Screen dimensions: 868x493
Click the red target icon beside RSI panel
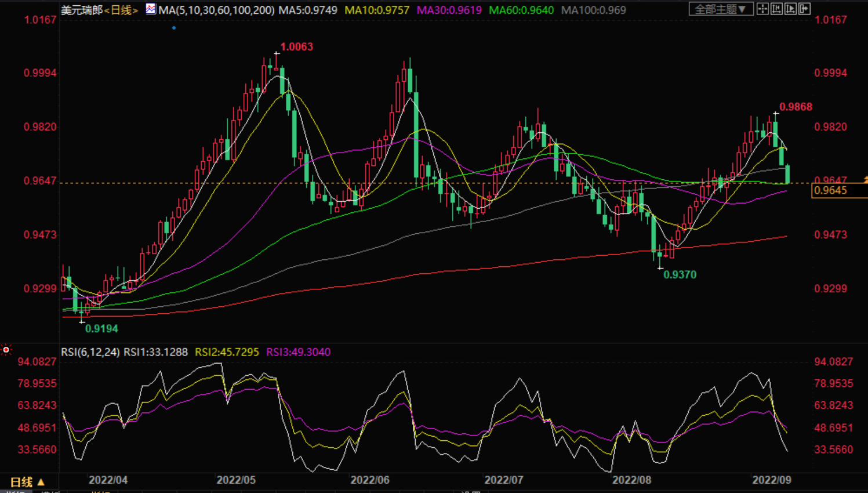[x=6, y=350]
